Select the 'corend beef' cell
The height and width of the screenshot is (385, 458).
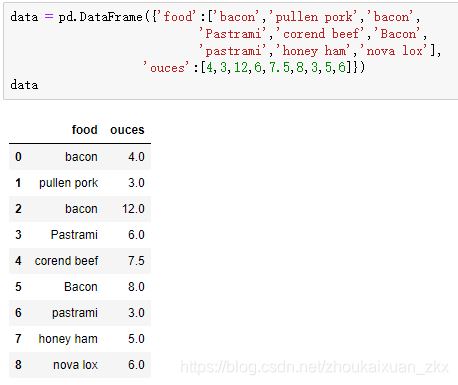(66, 261)
